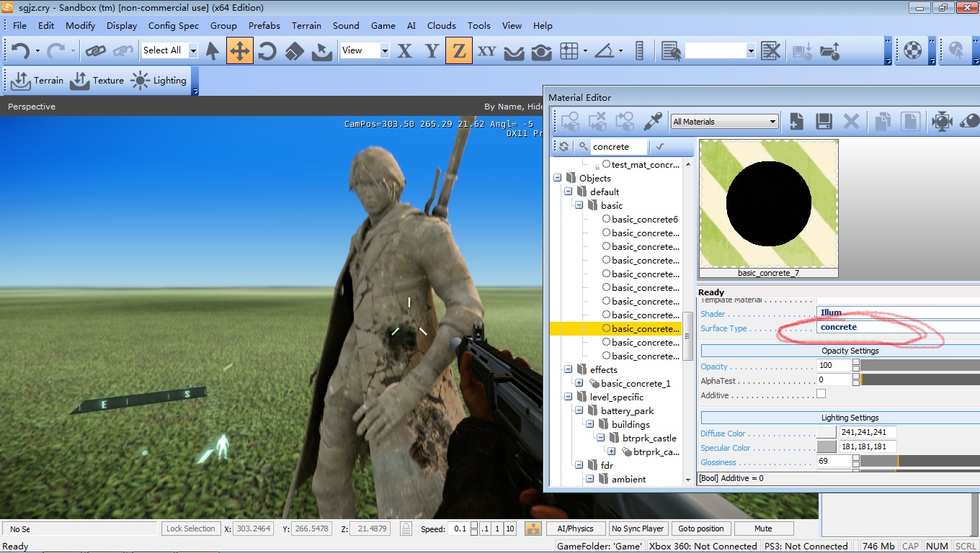Collapse the Objects tree node

[557, 179]
